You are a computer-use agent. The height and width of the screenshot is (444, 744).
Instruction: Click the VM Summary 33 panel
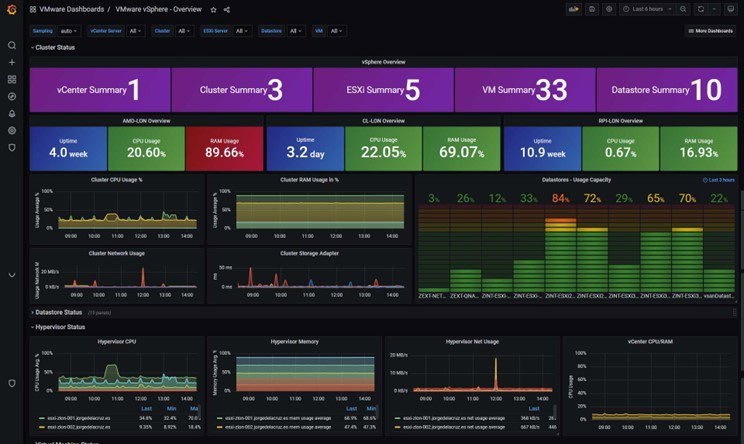[x=525, y=90]
